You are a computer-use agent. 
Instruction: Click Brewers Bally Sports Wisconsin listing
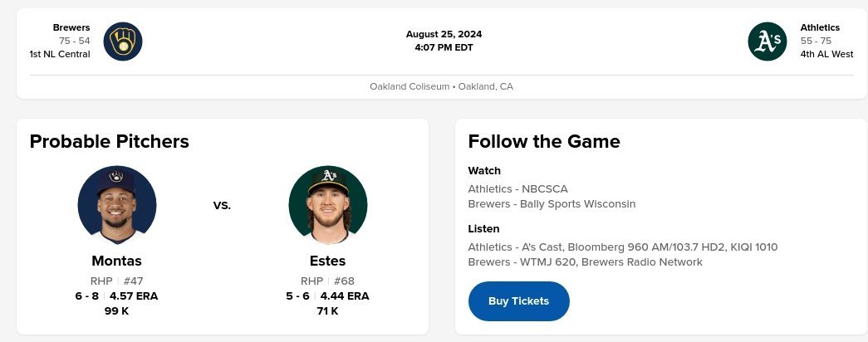[x=552, y=203]
